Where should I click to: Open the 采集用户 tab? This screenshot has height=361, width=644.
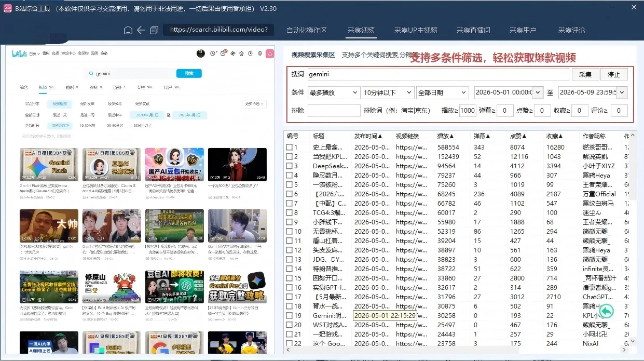point(523,30)
